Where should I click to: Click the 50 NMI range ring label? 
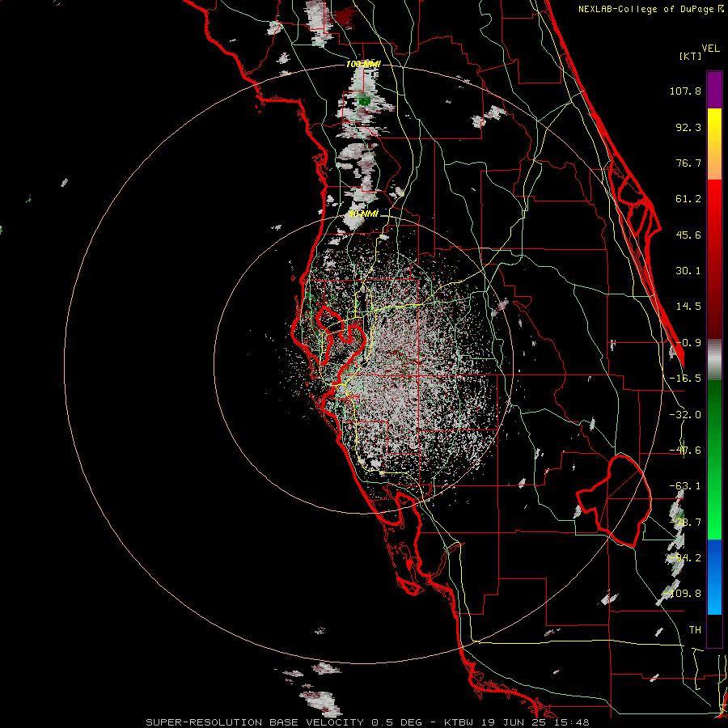(363, 214)
